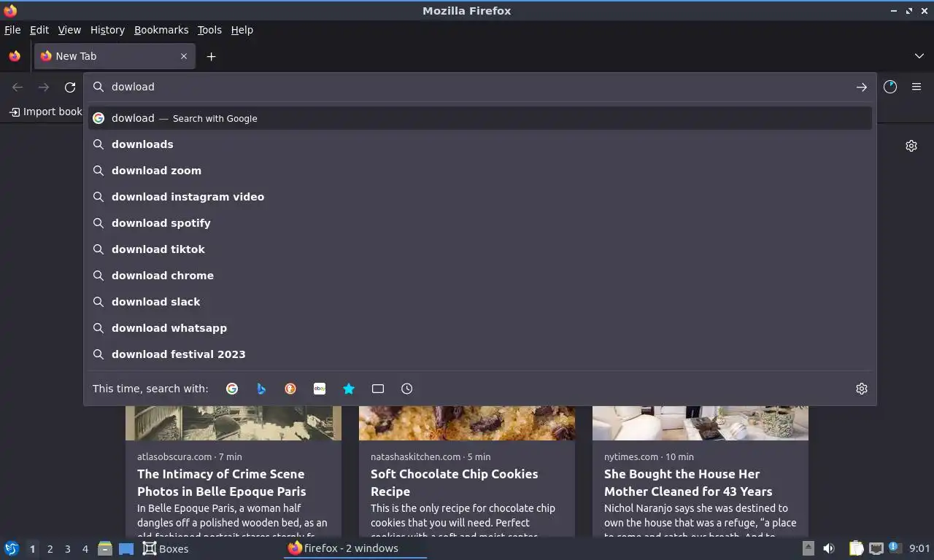The height and width of the screenshot is (560, 934).
Task: Switch to workspace 2 in the taskbar
Action: click(50, 549)
